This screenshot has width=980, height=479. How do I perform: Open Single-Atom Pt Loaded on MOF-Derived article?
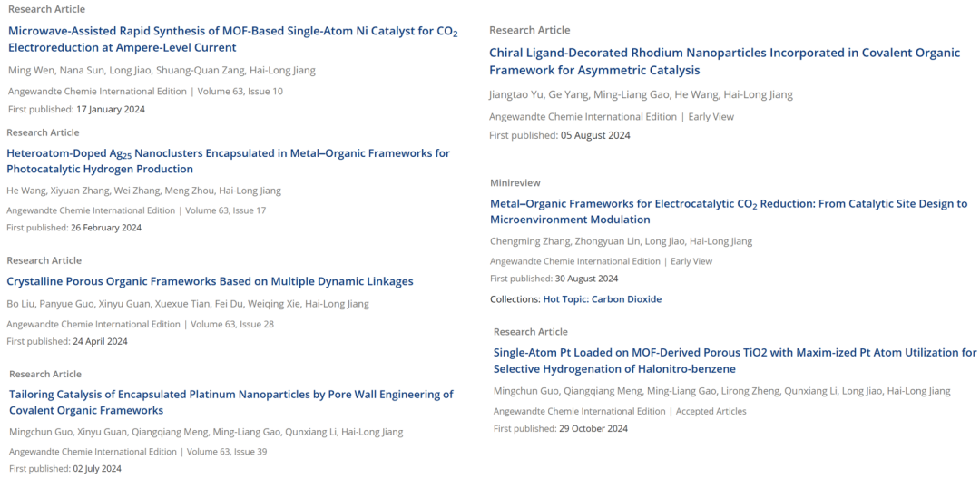coord(735,360)
